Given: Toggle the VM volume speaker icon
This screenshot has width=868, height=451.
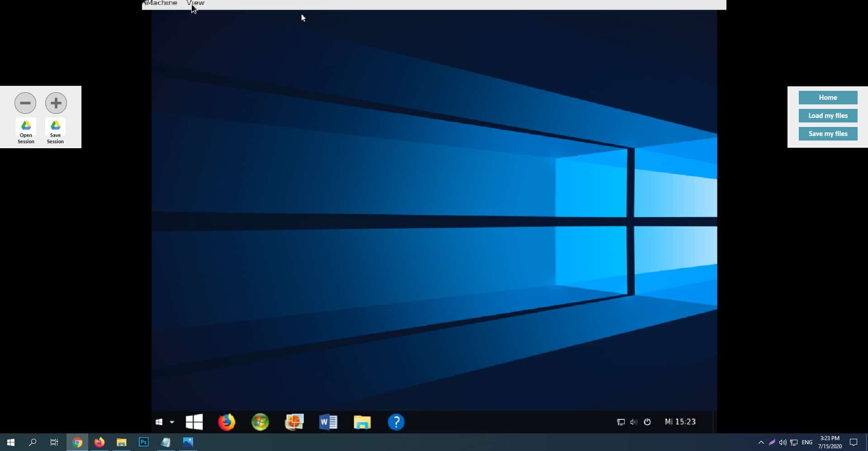Looking at the screenshot, I should pos(634,422).
